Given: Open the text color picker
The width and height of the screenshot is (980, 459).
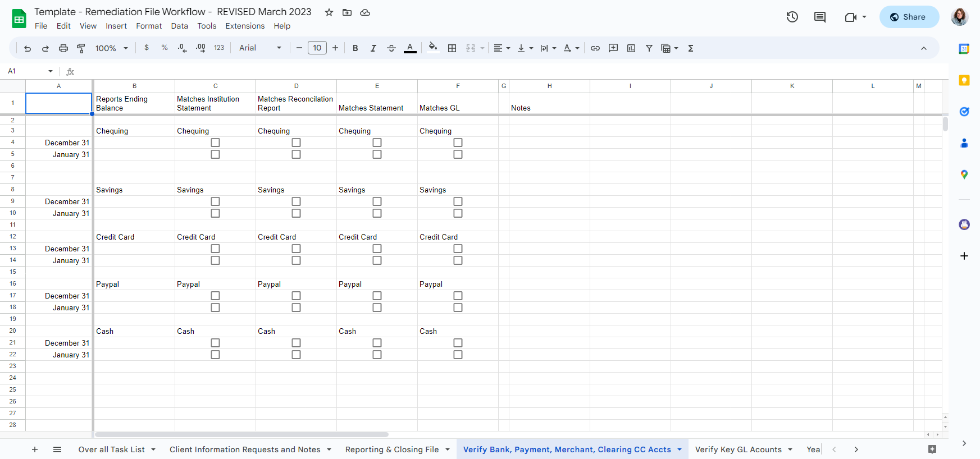Looking at the screenshot, I should pyautogui.click(x=411, y=48).
